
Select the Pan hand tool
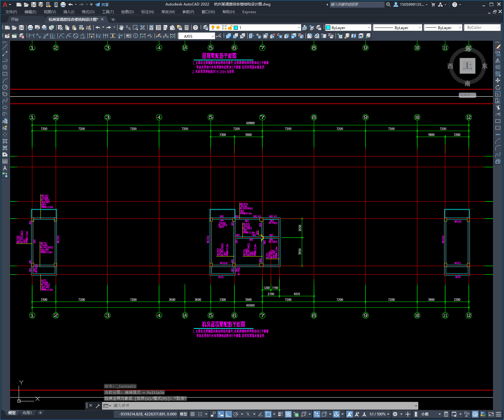(x=121, y=28)
